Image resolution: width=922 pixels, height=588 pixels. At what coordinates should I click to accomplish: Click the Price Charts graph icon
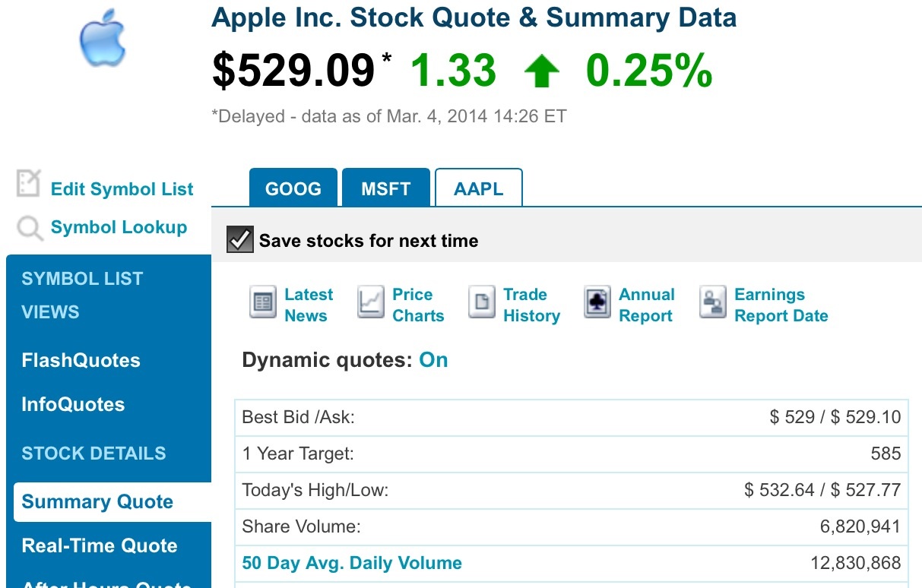pyautogui.click(x=371, y=303)
